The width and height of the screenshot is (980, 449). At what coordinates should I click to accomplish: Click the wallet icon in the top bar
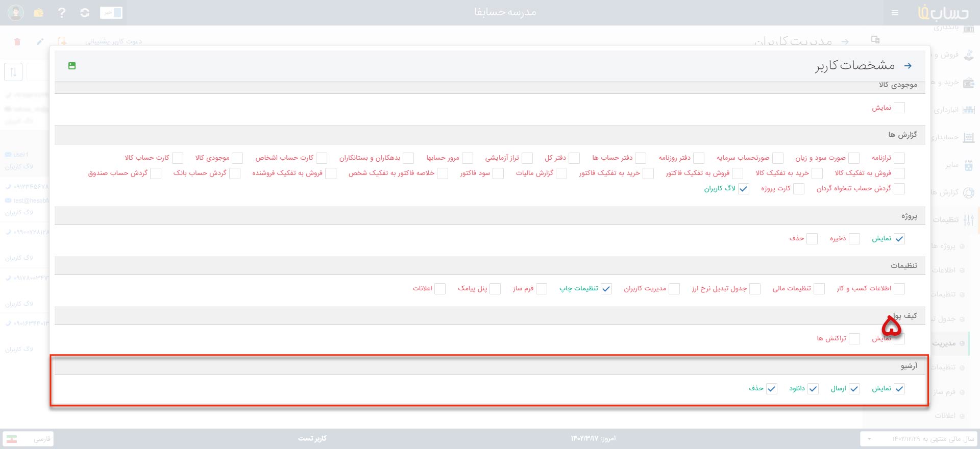[39, 13]
